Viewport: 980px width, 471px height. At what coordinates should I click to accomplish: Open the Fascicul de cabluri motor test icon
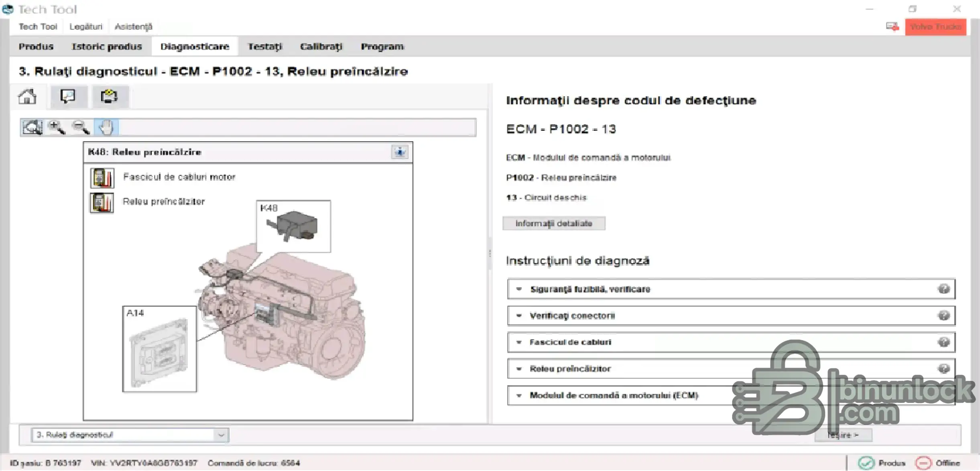102,178
